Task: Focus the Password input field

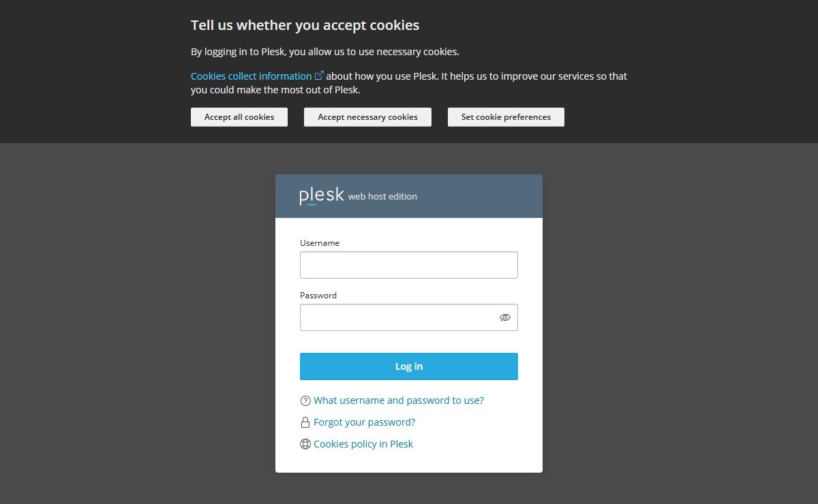Action: (399, 317)
